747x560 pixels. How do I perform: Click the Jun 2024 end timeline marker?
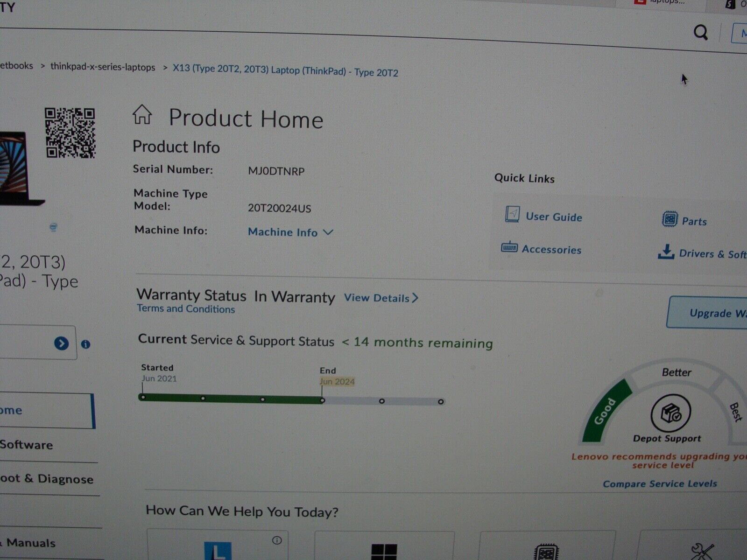tap(322, 400)
